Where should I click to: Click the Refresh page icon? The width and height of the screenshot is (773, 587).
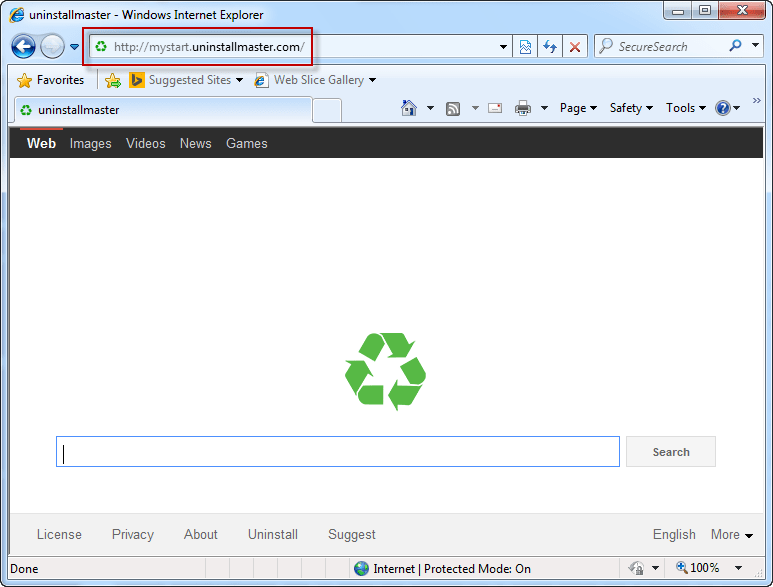click(550, 47)
